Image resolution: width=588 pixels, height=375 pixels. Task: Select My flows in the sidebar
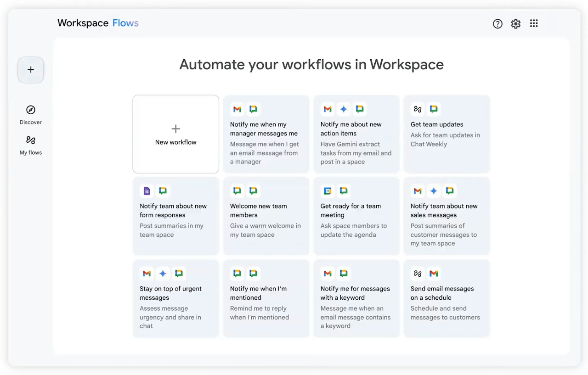30,145
